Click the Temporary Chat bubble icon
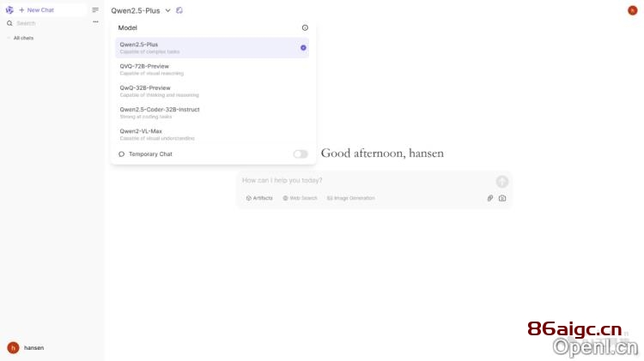 pos(122,154)
